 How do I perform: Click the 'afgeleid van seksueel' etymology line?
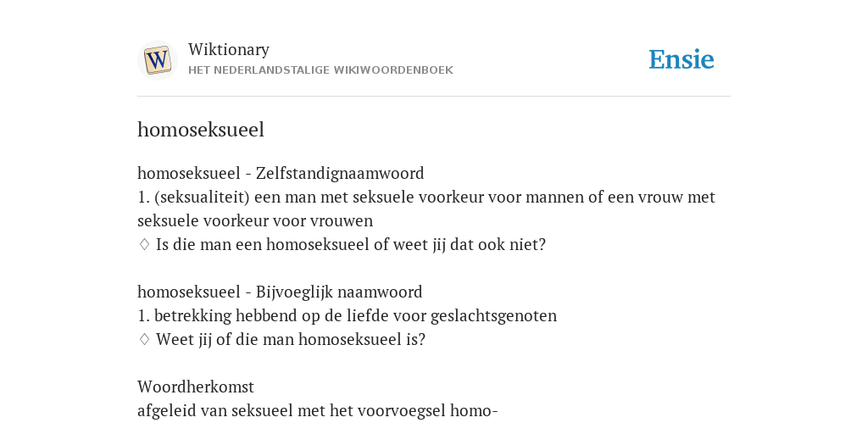pyautogui.click(x=318, y=411)
